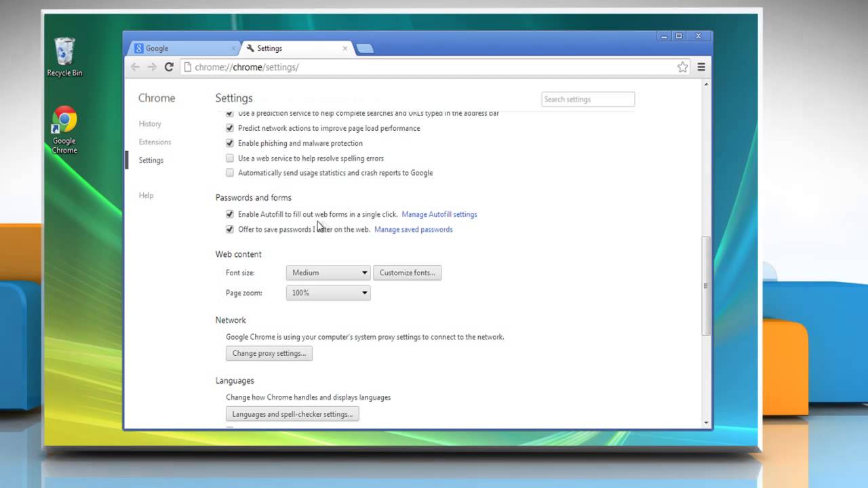Close the Settings tab
The height and width of the screenshot is (488, 868).
click(x=345, y=48)
